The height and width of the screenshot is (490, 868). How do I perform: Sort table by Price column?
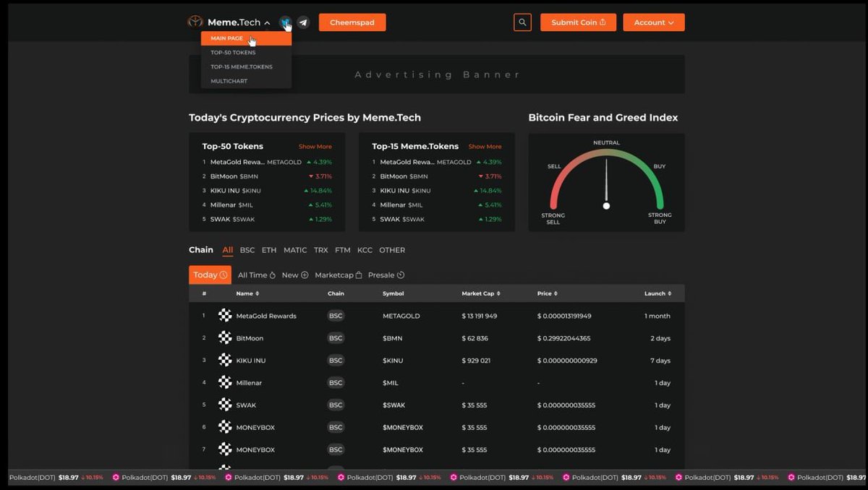(x=548, y=293)
